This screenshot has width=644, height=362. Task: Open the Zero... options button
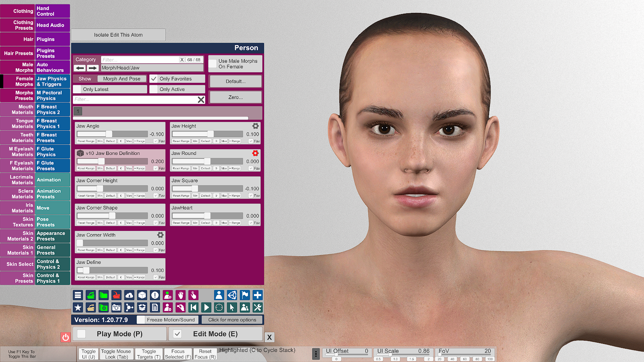[235, 97]
